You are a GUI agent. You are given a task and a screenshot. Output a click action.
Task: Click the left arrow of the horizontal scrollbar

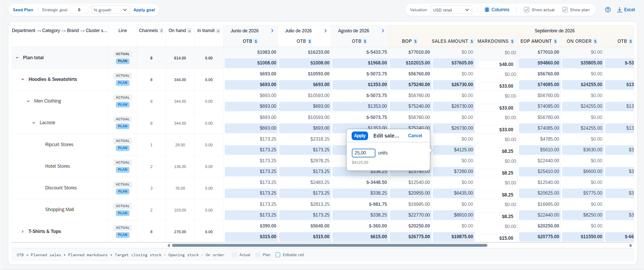coord(169,245)
